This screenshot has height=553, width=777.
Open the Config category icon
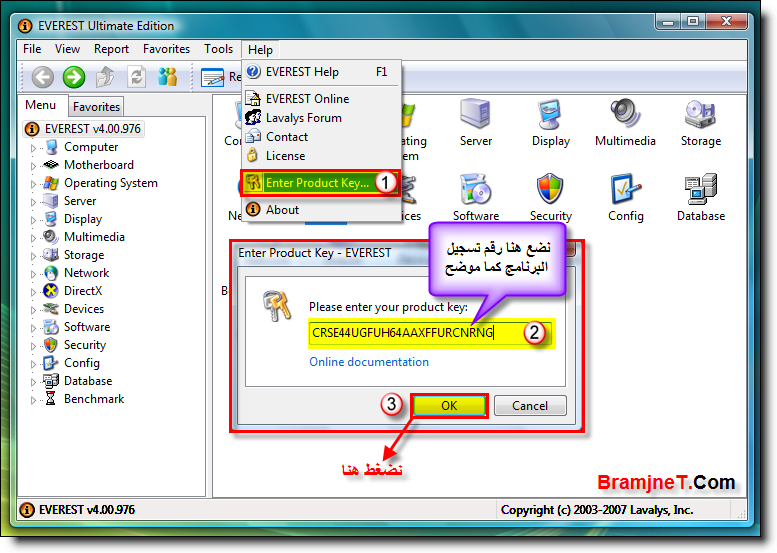(625, 189)
